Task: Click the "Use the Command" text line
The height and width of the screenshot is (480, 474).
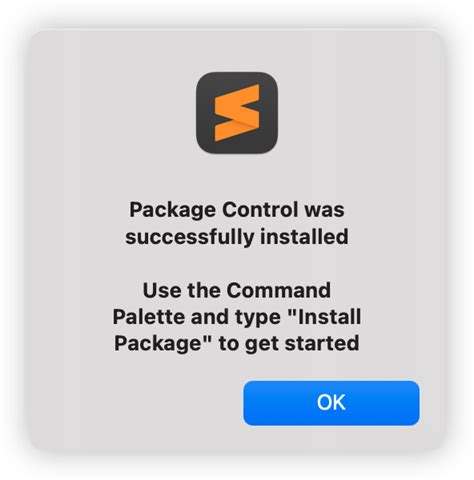Action: point(237,290)
